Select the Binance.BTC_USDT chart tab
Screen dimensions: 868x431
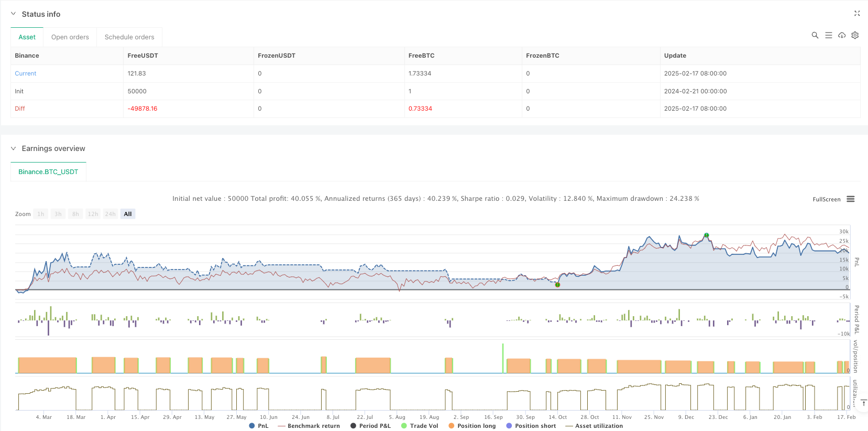[48, 172]
